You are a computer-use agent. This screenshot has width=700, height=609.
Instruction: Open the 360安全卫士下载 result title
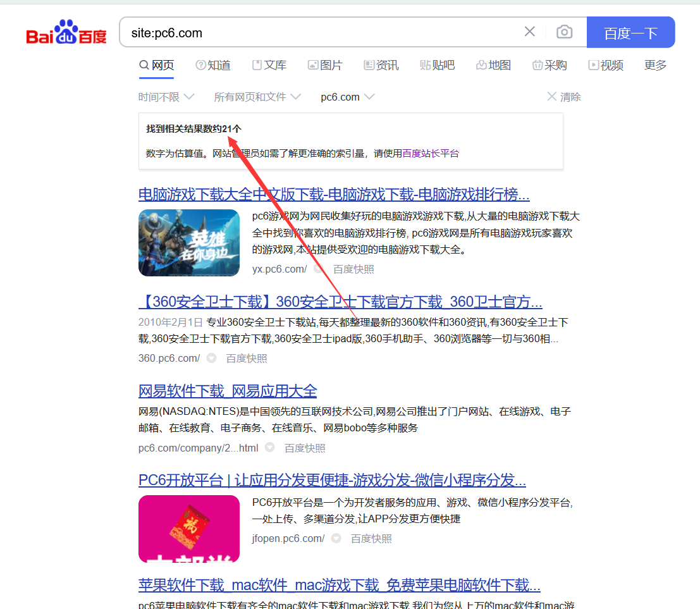click(340, 302)
